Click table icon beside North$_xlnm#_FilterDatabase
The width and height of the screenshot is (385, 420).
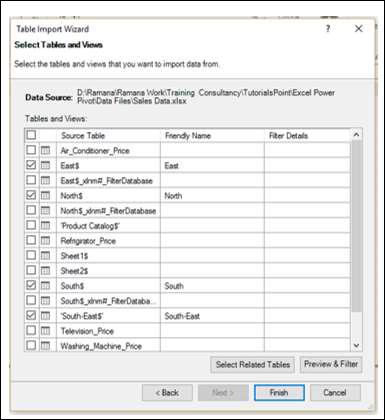pos(45,211)
